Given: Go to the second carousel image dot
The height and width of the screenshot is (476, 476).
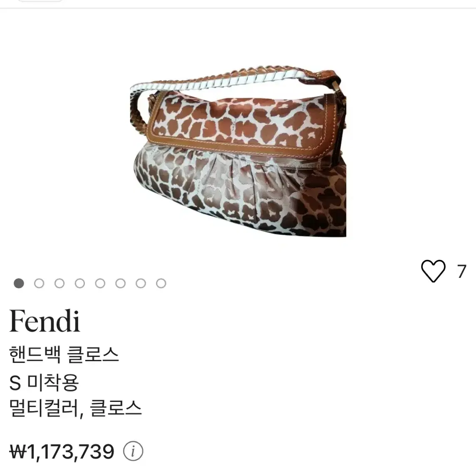Looking at the screenshot, I should 39,283.
